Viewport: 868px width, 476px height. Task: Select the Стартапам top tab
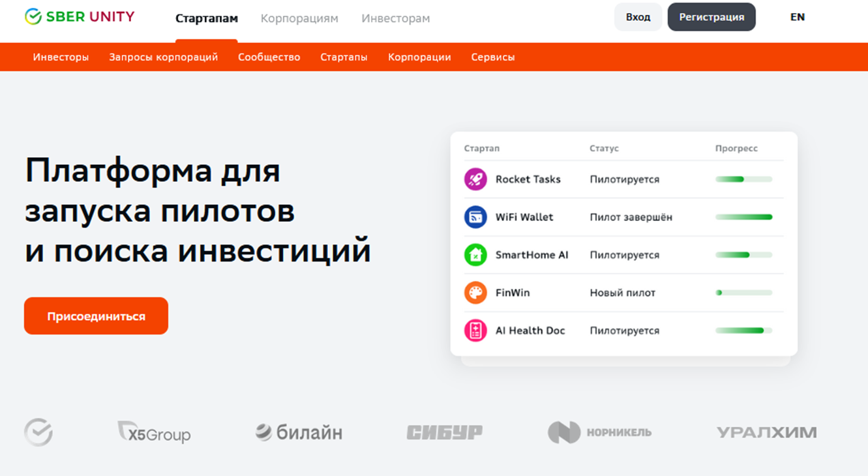point(206,18)
